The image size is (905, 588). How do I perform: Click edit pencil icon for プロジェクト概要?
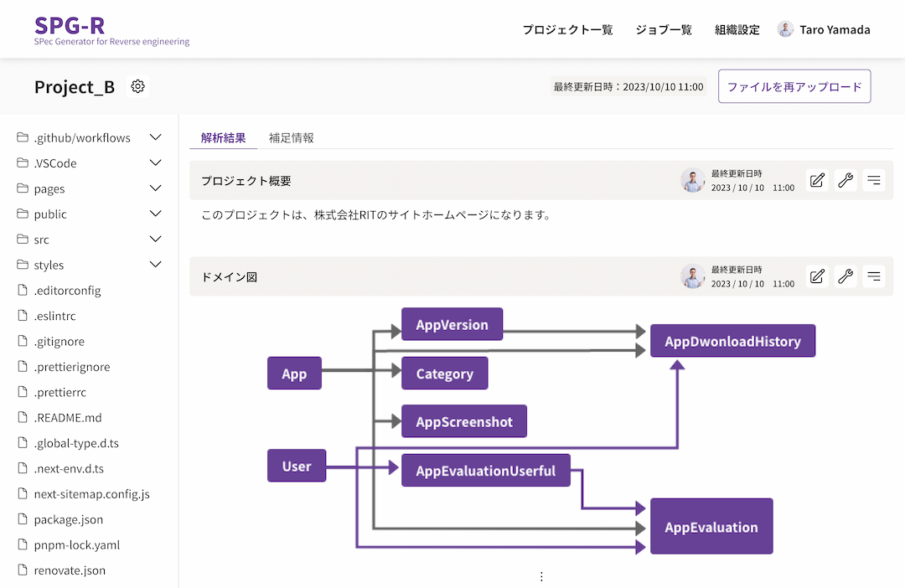pyautogui.click(x=817, y=181)
